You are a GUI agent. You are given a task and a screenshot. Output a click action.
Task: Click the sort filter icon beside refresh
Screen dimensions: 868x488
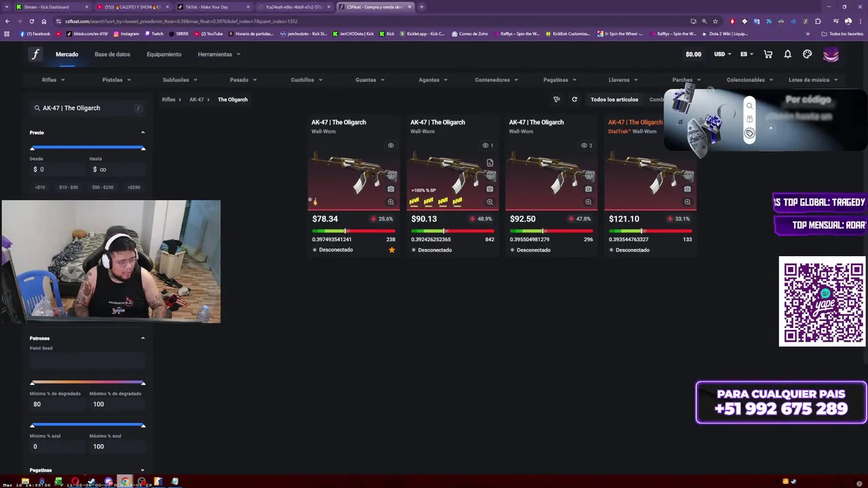pos(557,100)
